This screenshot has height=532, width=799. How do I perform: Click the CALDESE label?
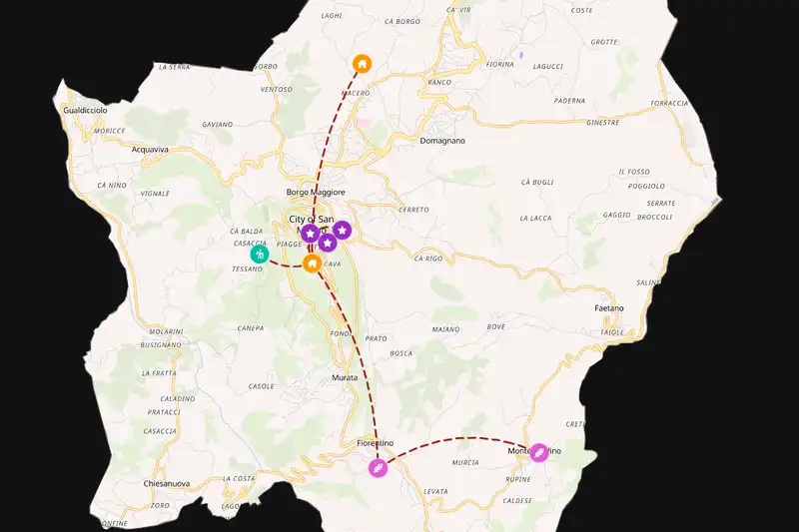517,500
